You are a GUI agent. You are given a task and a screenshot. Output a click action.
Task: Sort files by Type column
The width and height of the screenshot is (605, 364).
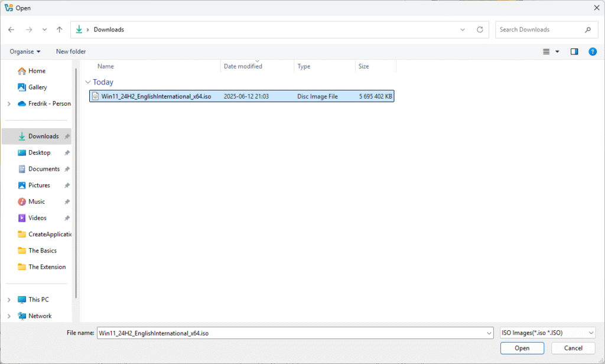[x=304, y=66]
